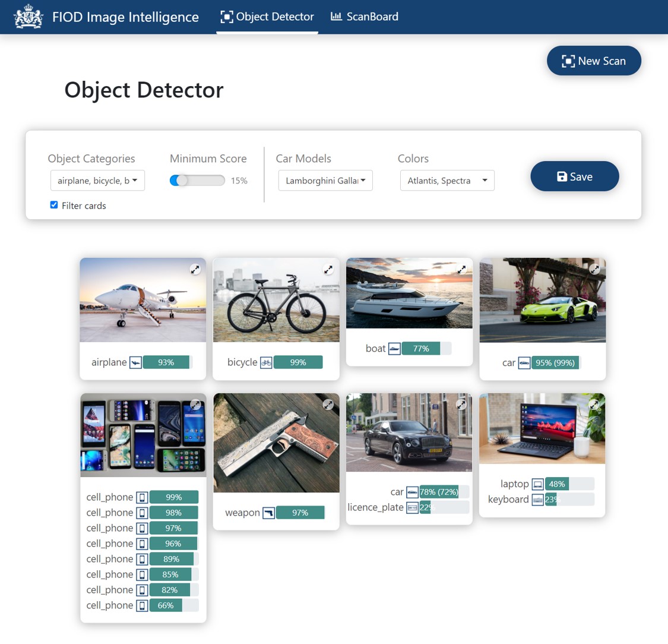Image resolution: width=668 pixels, height=644 pixels.
Task: Click the laptop category icon
Action: 538,484
